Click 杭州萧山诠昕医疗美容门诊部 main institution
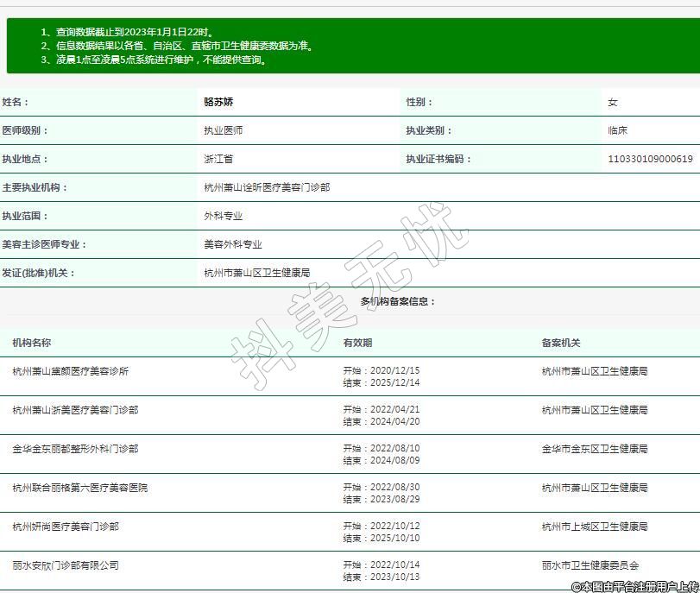The height and width of the screenshot is (593, 700). click(267, 187)
